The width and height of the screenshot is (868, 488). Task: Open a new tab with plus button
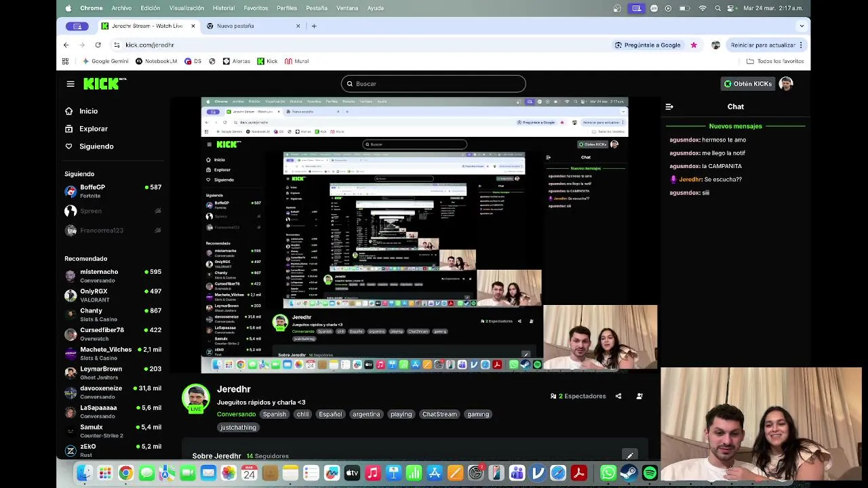314,26
